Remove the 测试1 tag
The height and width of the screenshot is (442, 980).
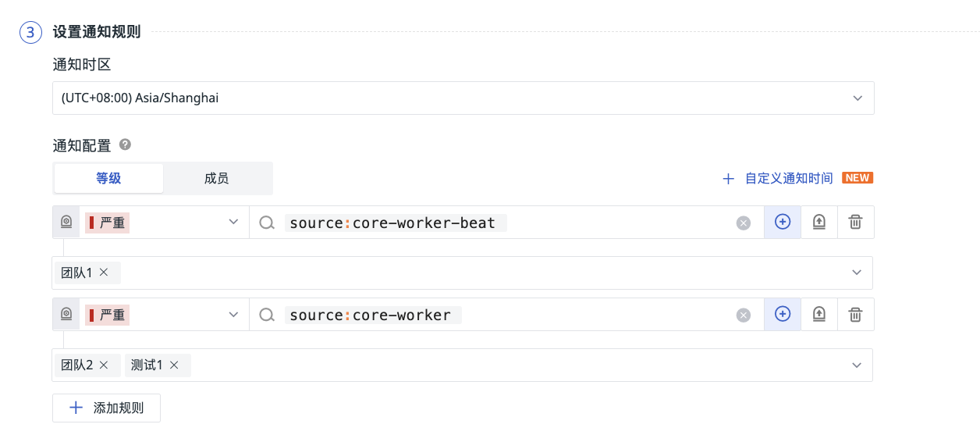[174, 365]
